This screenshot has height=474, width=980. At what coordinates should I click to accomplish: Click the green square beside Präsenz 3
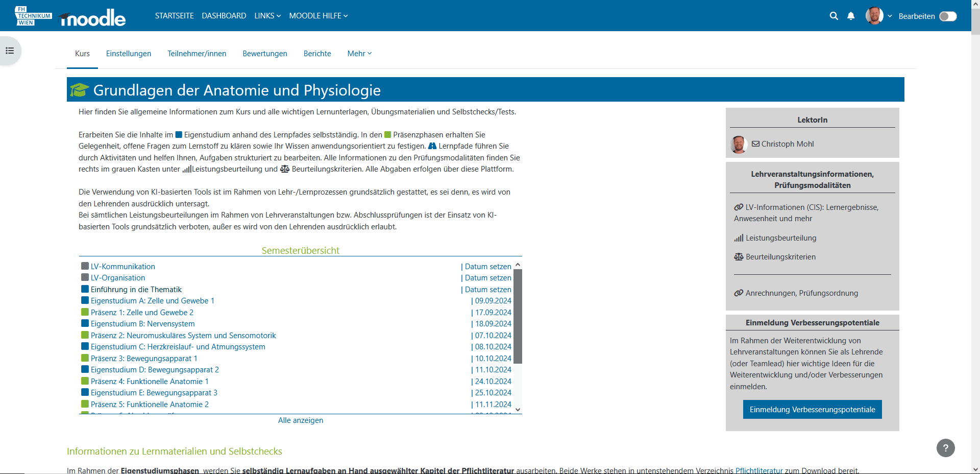(85, 358)
